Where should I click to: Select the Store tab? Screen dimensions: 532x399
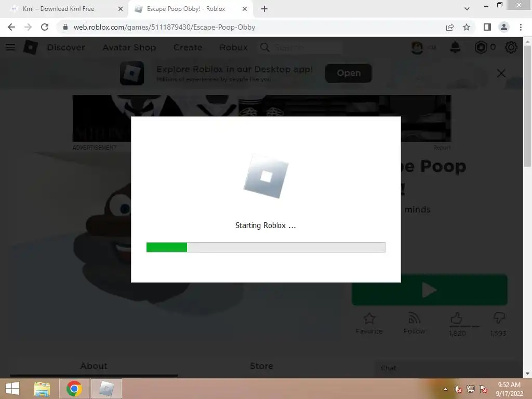261,366
